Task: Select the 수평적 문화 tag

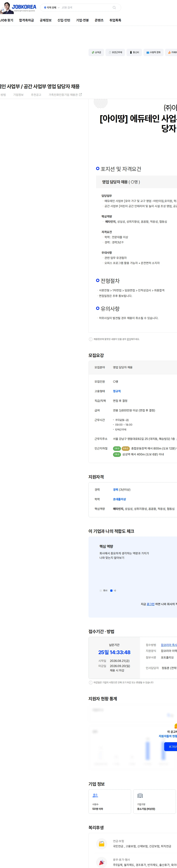Action: [x=153, y=52]
